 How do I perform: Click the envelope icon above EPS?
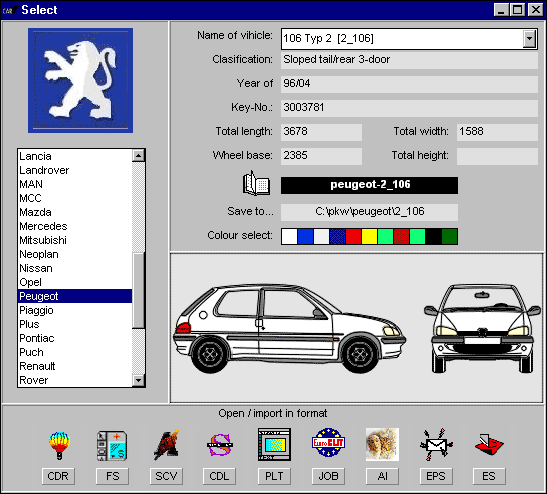coord(436,445)
